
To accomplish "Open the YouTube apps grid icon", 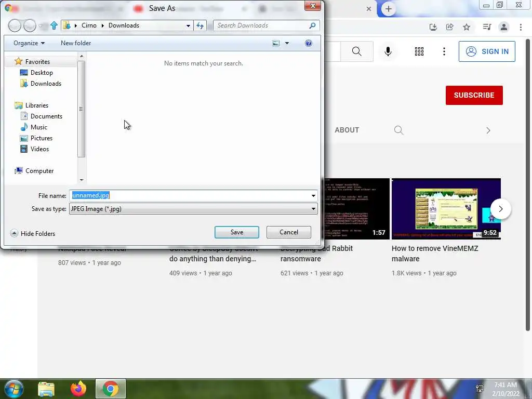I will (419, 51).
